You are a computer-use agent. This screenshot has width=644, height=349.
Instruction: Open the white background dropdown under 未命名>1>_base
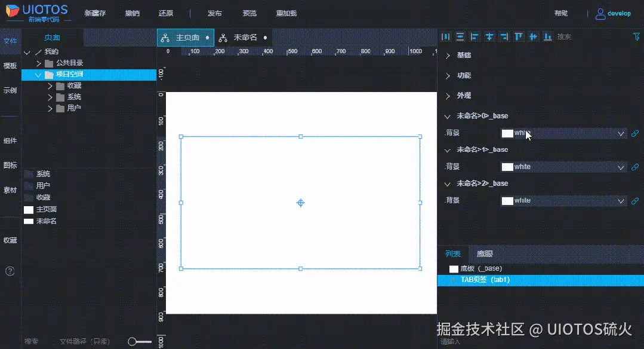point(563,167)
